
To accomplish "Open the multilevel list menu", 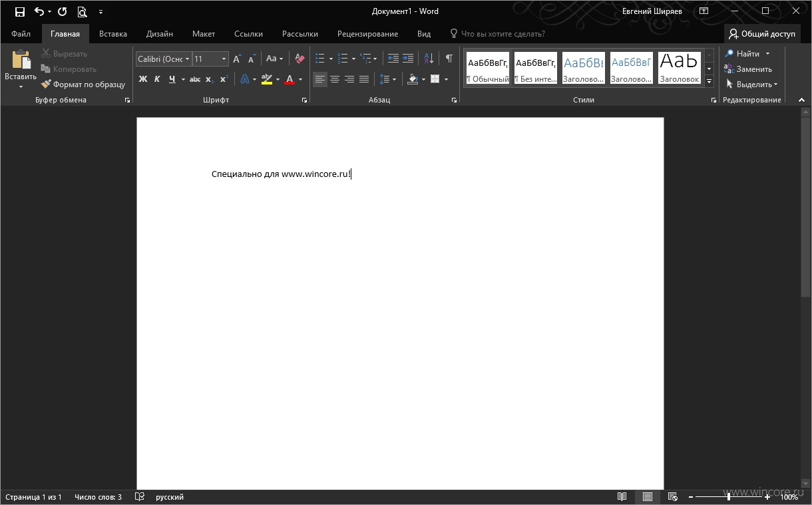I will (366, 59).
